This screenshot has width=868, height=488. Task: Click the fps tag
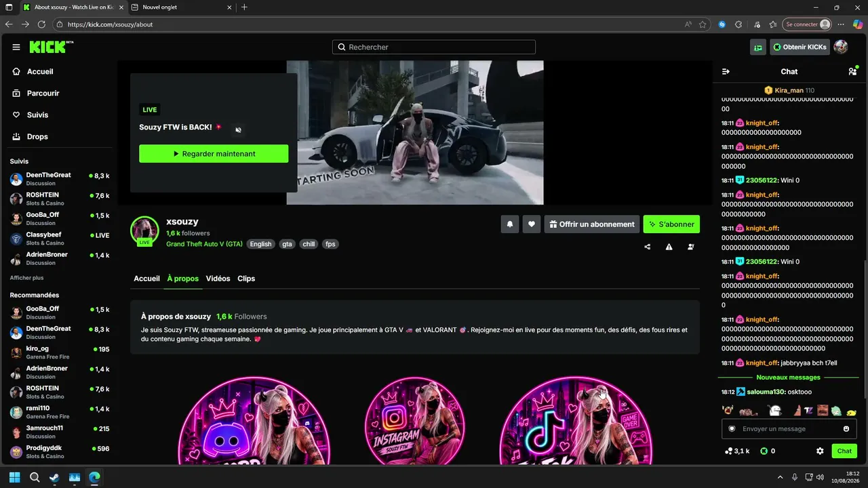330,244
